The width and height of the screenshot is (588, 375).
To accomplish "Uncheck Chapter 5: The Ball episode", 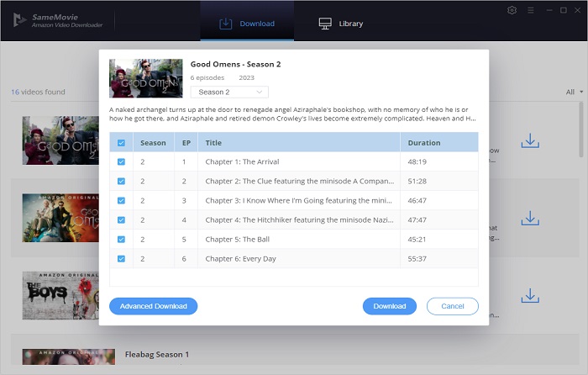I will click(x=121, y=239).
